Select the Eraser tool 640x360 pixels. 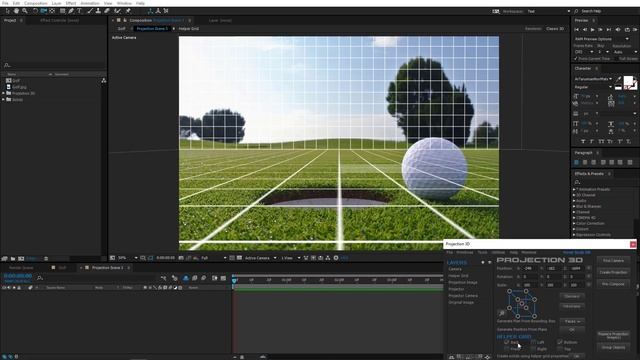click(x=107, y=11)
